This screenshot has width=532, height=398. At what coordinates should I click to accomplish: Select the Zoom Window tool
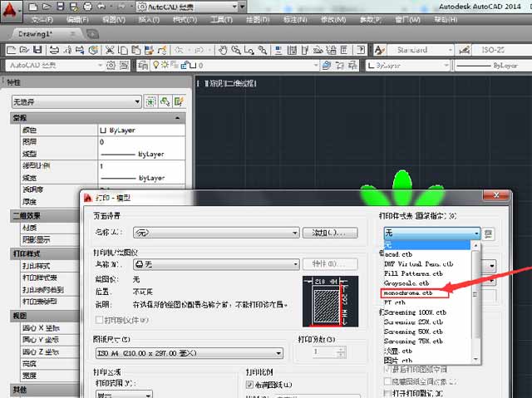click(x=249, y=50)
